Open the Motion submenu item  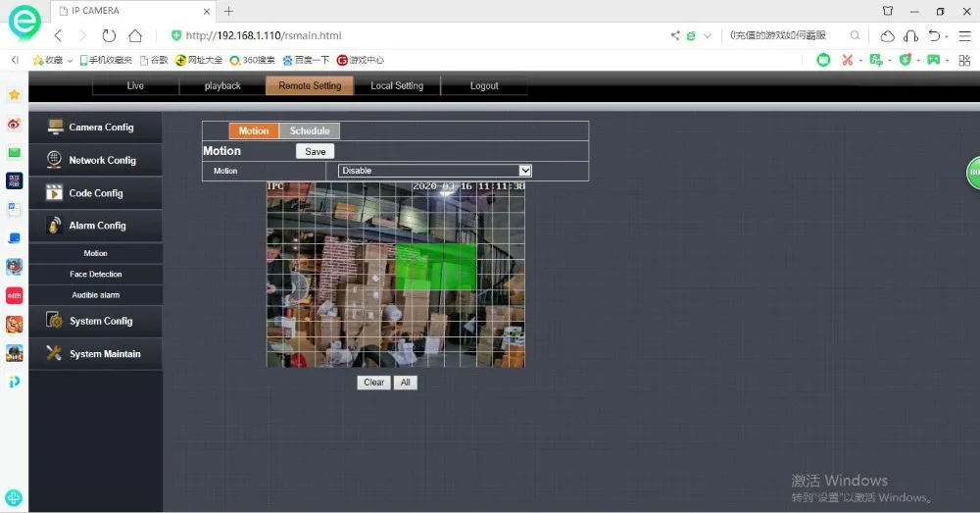pos(95,253)
